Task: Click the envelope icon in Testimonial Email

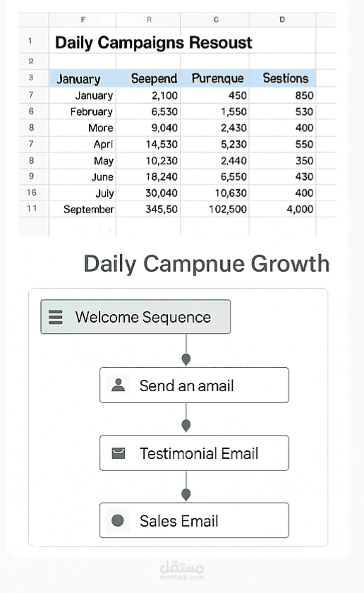Action: click(x=119, y=453)
